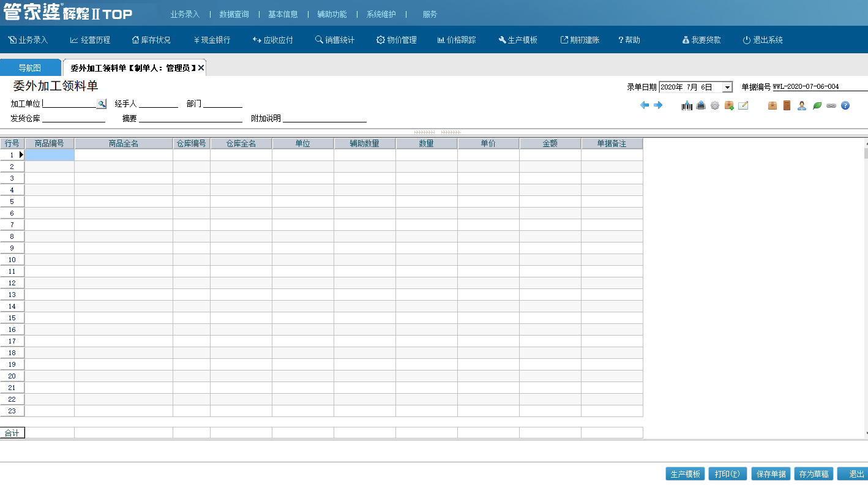Screen dimensions: 868x485
Task: Click the green leaf icon
Action: 817,105
